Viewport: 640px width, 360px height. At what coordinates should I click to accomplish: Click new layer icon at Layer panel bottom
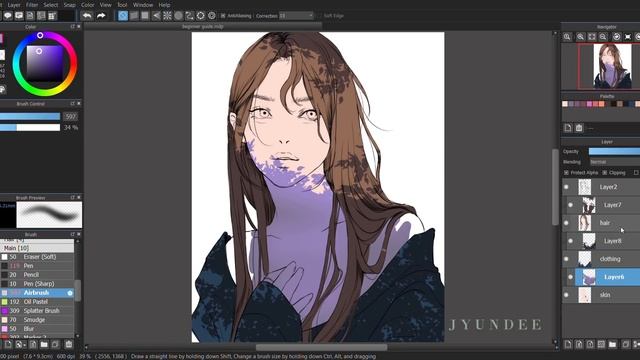(568, 344)
